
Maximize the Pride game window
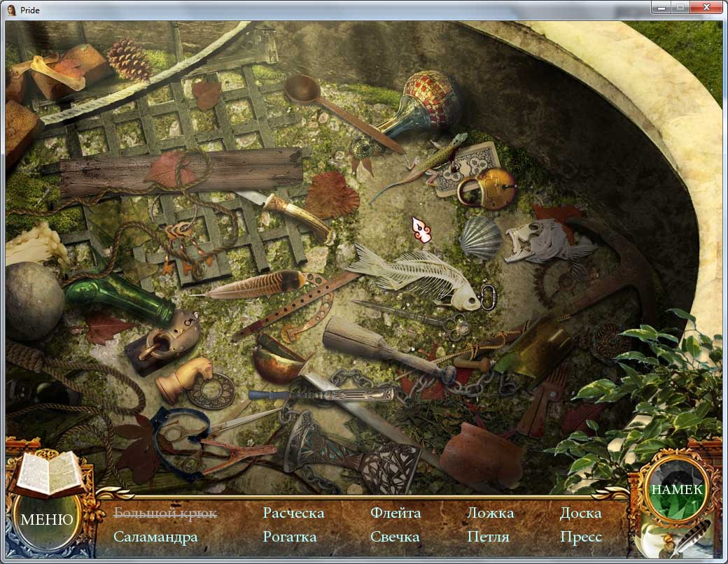[679, 7]
